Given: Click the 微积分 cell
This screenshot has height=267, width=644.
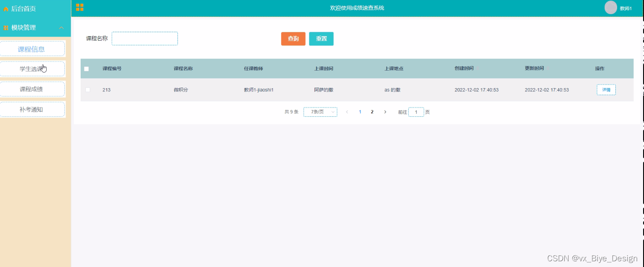Looking at the screenshot, I should coord(181,90).
